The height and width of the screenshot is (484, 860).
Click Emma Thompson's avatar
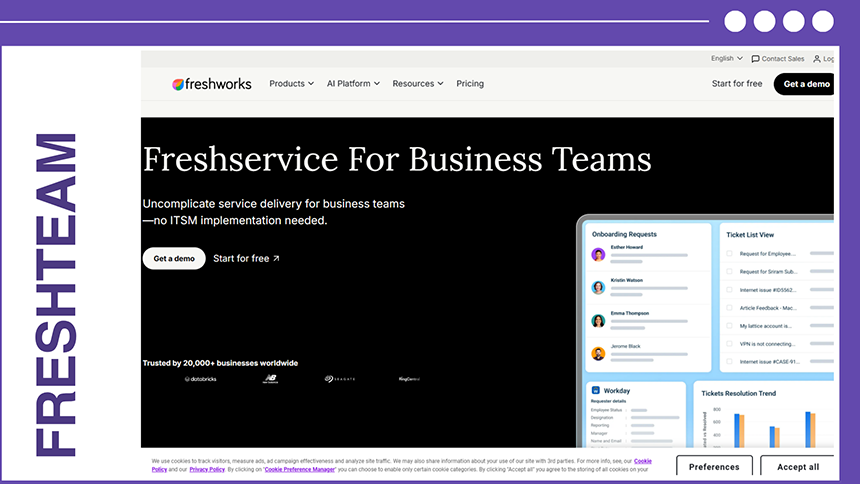pyautogui.click(x=598, y=320)
